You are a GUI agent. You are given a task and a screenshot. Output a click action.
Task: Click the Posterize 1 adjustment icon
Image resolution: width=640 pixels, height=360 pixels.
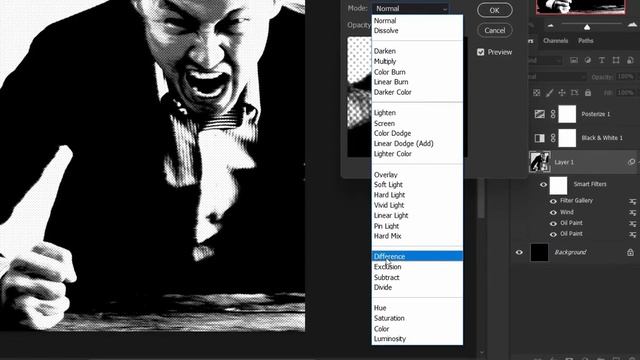(540, 114)
